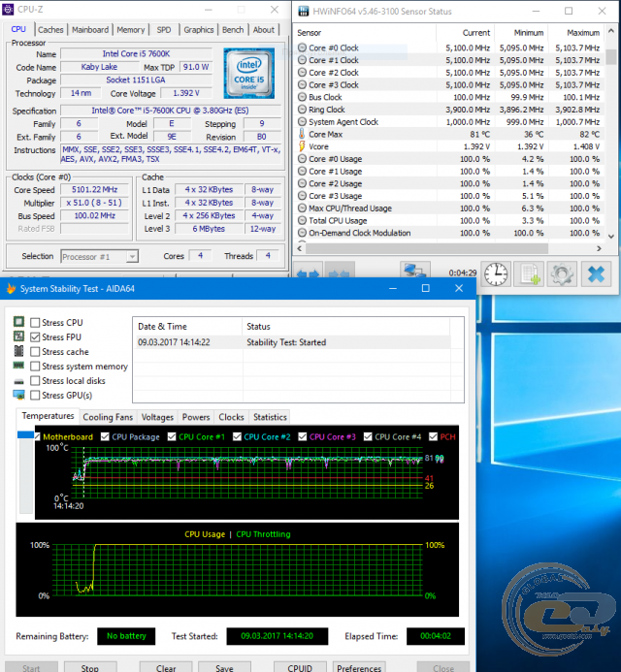Click HWiNFO network monitors toolbar icon
This screenshot has width=621, height=672.
414,271
